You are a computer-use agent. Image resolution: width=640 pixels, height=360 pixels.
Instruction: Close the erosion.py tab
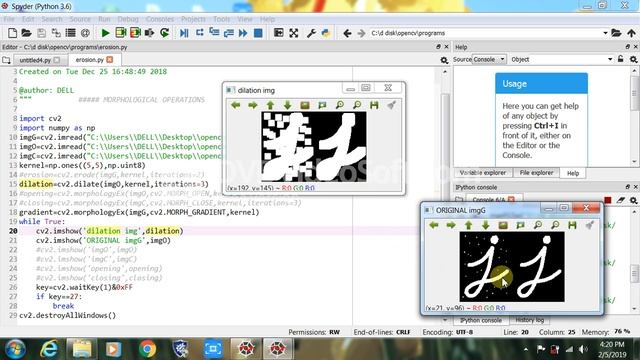110,60
